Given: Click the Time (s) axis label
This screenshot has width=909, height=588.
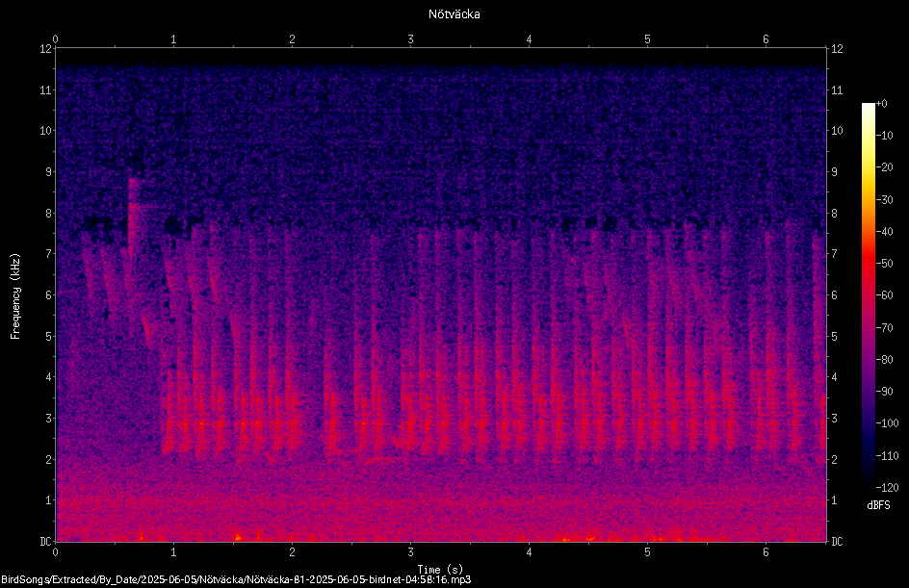Looking at the screenshot, I should tap(441, 570).
